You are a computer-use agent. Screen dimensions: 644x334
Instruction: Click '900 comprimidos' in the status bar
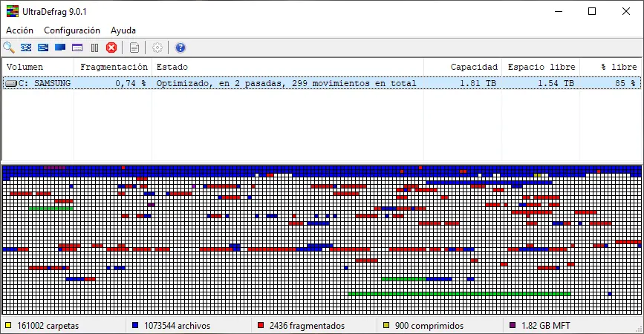429,326
